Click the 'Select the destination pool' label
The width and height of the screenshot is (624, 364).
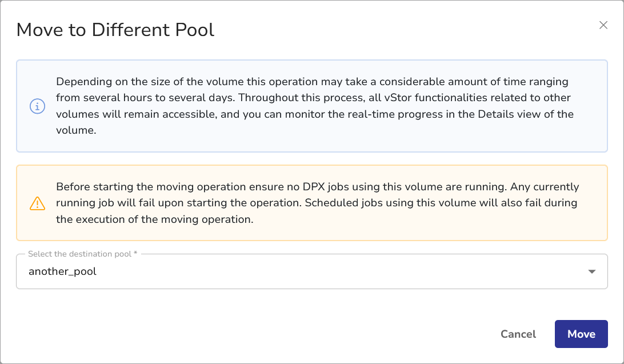click(79, 254)
